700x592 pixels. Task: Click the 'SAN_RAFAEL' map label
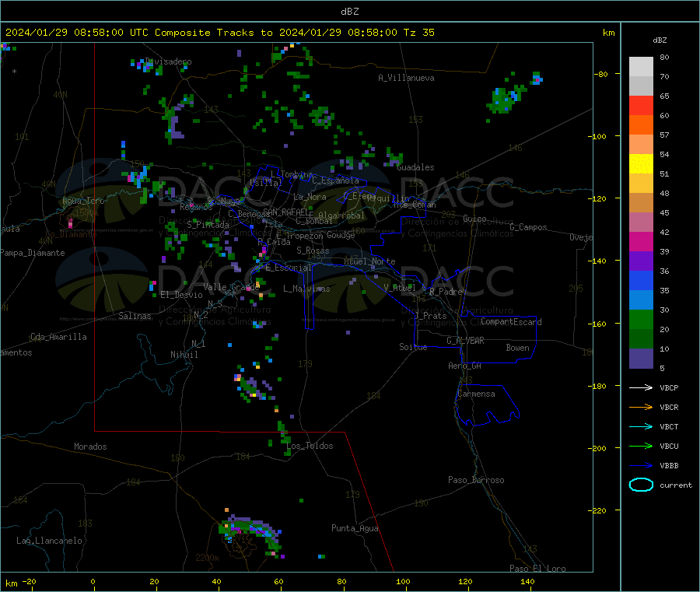coord(285,212)
